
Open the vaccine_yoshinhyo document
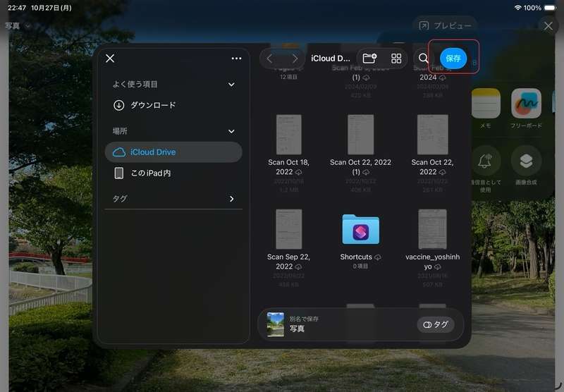pos(432,229)
